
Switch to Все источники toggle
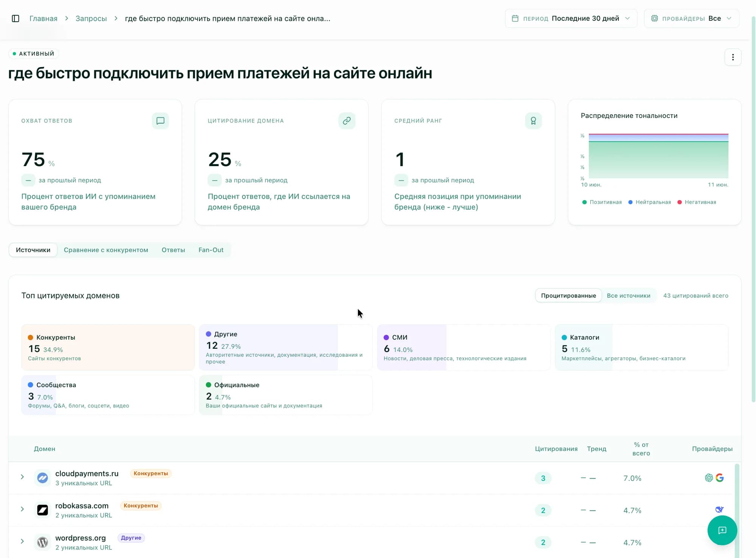(628, 295)
